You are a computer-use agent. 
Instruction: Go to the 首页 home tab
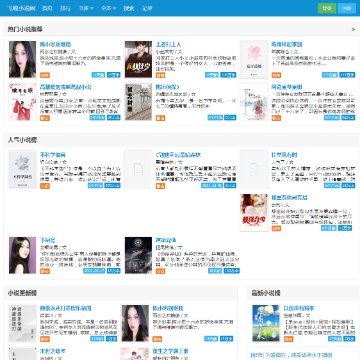47,8
